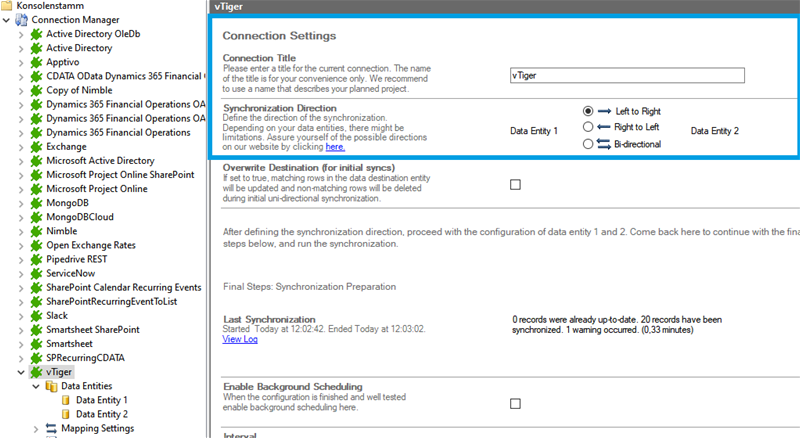Click the Slack connection icon

pos(36,315)
